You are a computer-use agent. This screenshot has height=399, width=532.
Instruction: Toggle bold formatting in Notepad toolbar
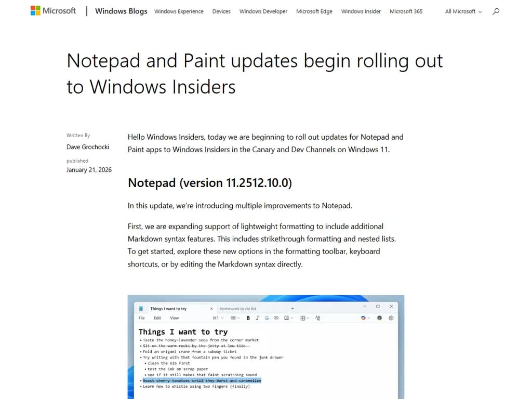pyautogui.click(x=248, y=317)
